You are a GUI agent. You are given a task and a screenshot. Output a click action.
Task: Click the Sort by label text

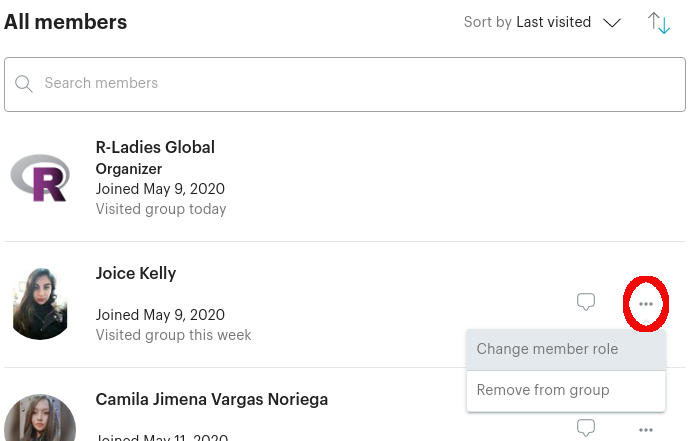pos(487,22)
